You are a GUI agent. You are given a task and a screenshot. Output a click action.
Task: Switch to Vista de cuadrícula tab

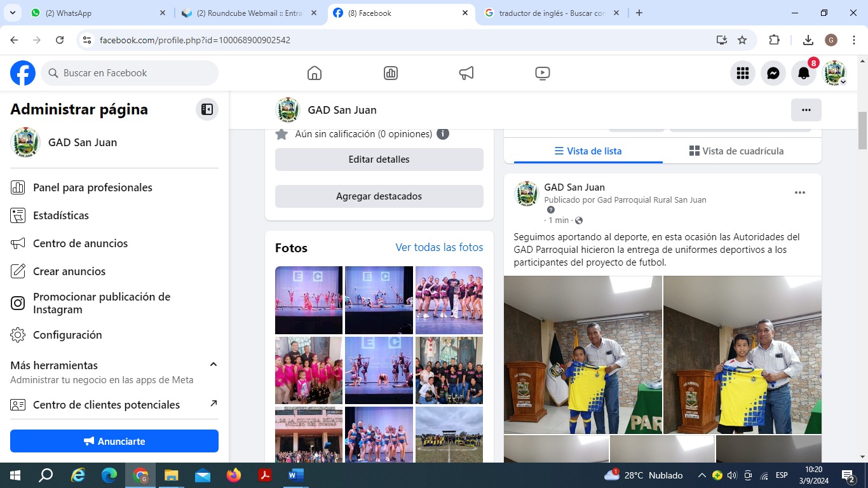point(736,151)
